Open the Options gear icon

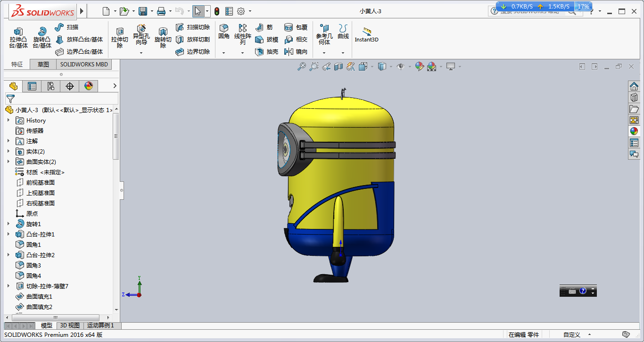[241, 11]
